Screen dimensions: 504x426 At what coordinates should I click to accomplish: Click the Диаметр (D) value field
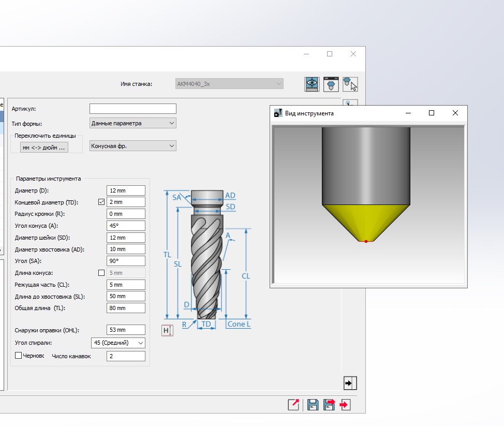click(126, 190)
